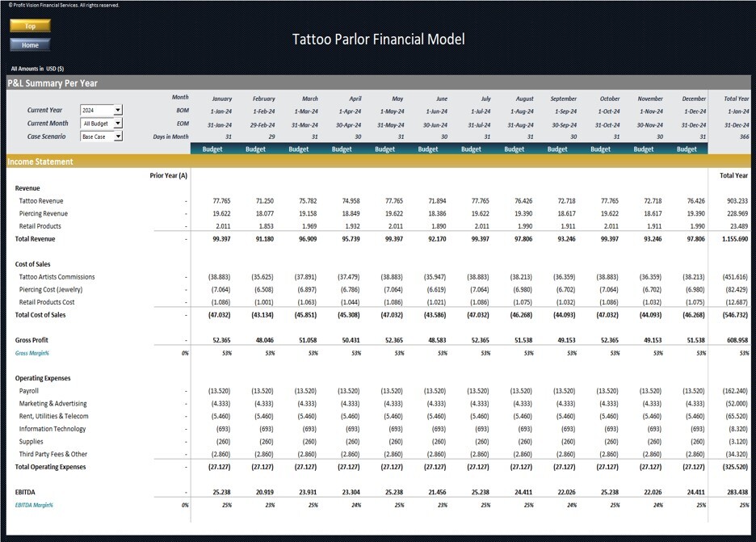Click the December Budget header cell
Screen dimensions: 756x542
(x=687, y=149)
